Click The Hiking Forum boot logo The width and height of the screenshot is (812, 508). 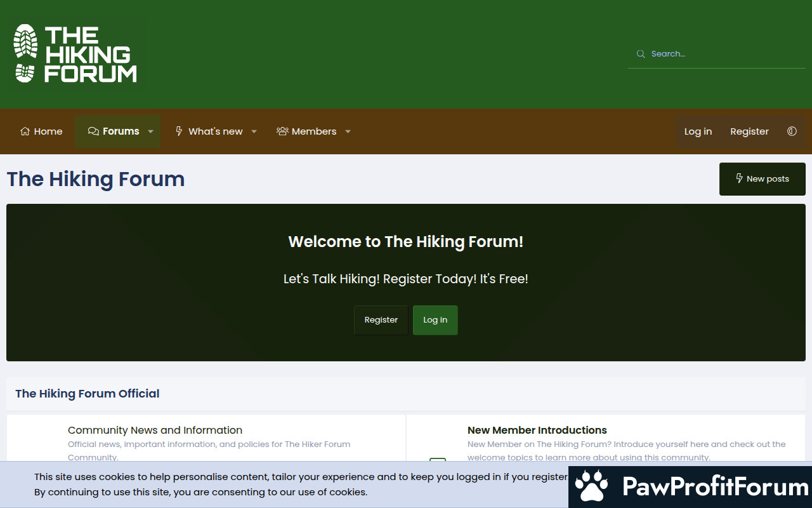click(25, 53)
